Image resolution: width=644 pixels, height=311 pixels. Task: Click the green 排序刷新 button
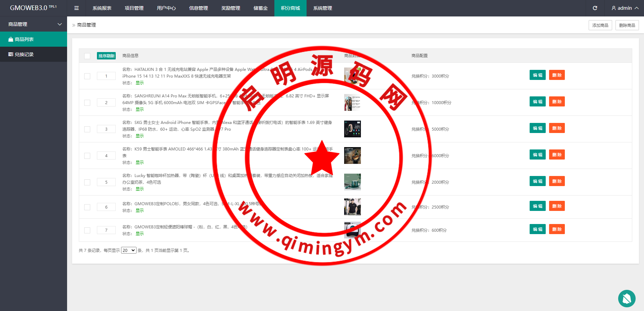(x=106, y=56)
